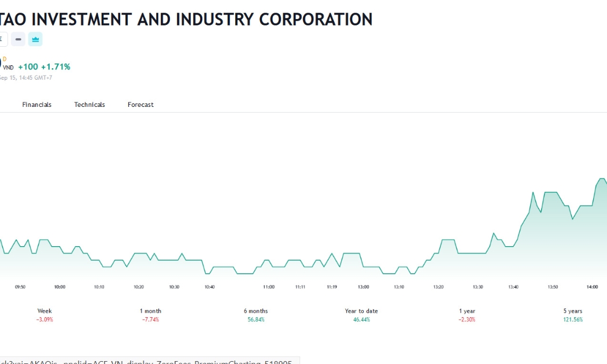
Task: Click the browser status bar URL preview
Action: click(x=149, y=361)
